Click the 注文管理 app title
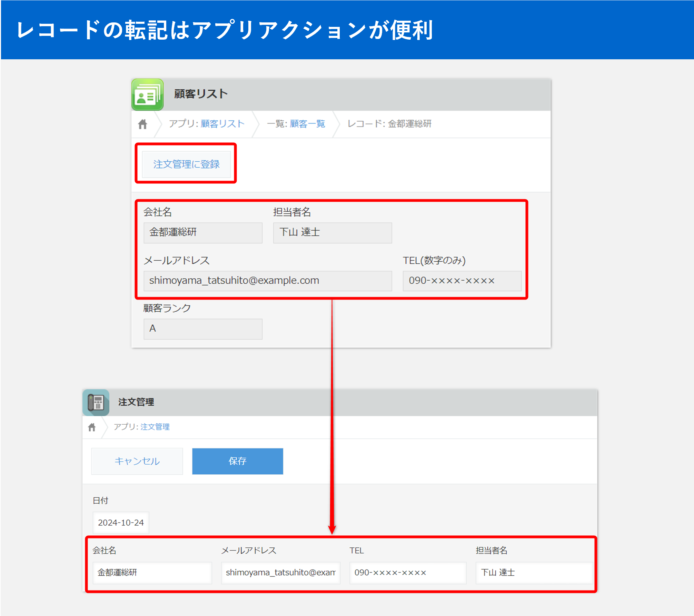 [136, 402]
